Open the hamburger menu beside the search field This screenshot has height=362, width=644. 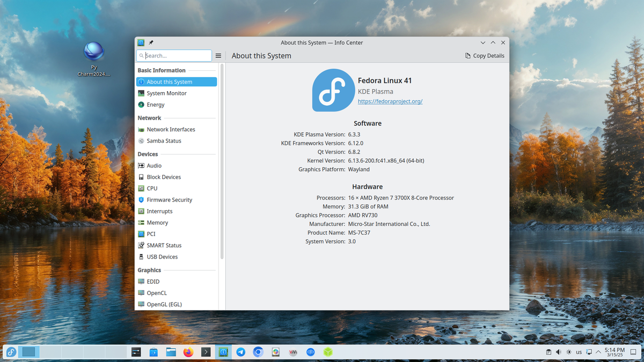tap(218, 56)
